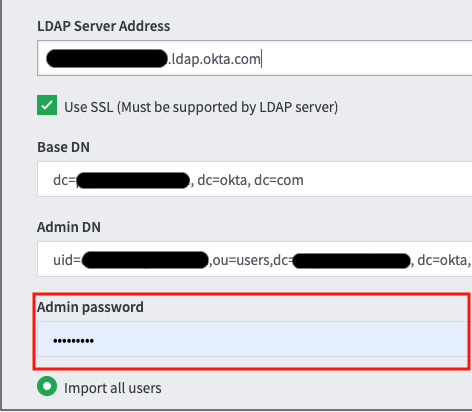Select the 'Use SSL (Must be supported by LDAP server)' label

(201, 107)
